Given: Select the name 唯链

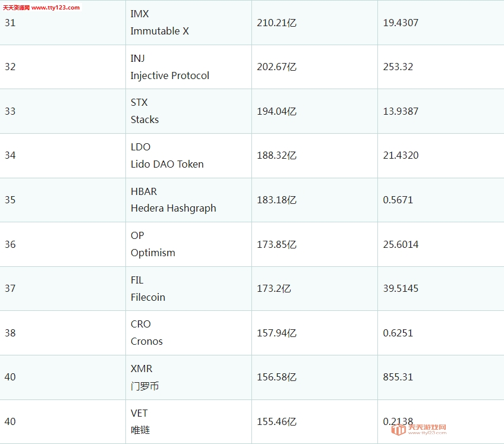Looking at the screenshot, I should 140,430.
